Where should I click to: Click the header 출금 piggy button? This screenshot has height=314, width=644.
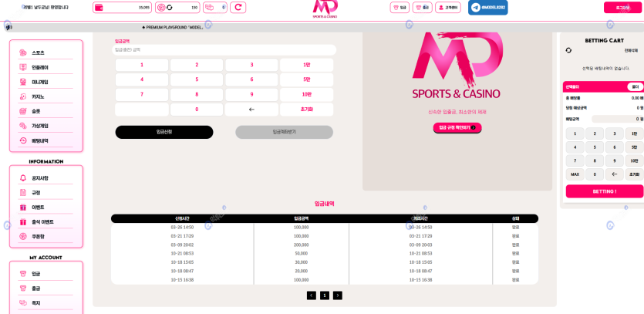422,8
